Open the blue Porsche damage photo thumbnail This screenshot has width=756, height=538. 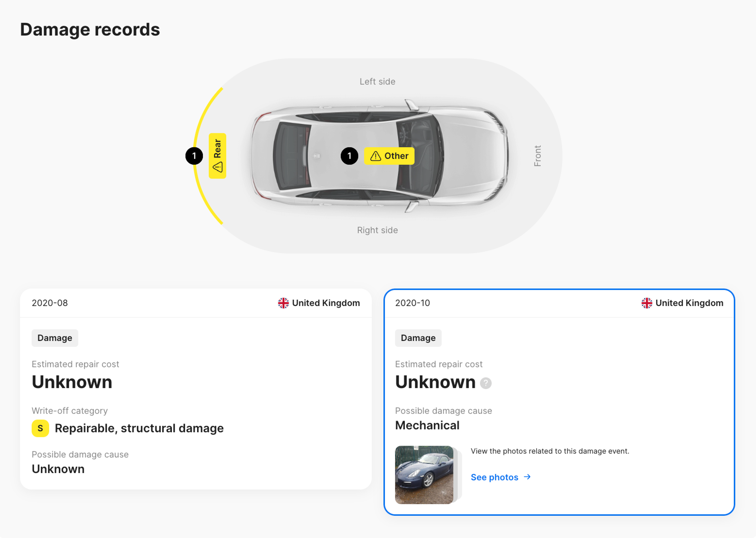(x=424, y=474)
